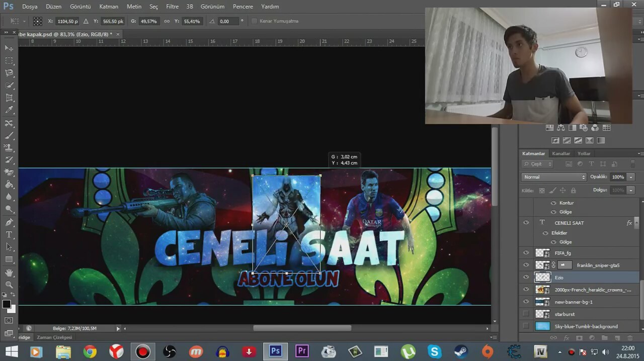Select the Pen tool
Image resolution: width=644 pixels, height=361 pixels.
click(9, 222)
